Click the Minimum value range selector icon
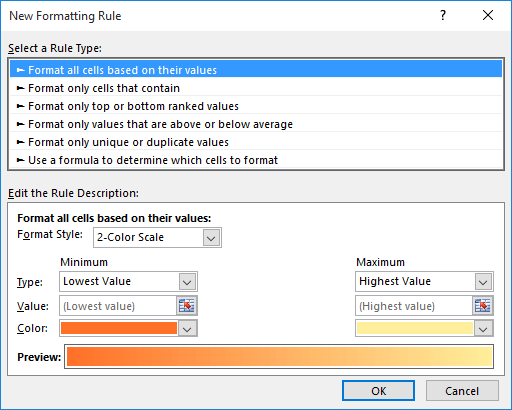 point(187,306)
